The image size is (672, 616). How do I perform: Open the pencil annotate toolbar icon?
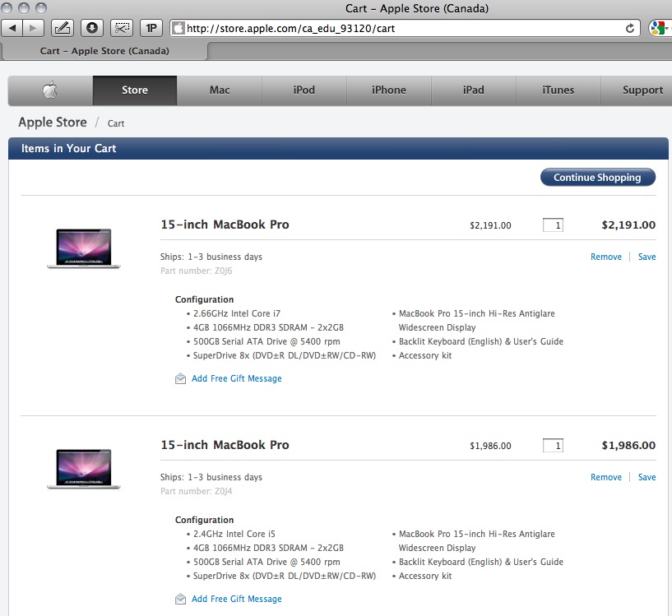point(63,28)
